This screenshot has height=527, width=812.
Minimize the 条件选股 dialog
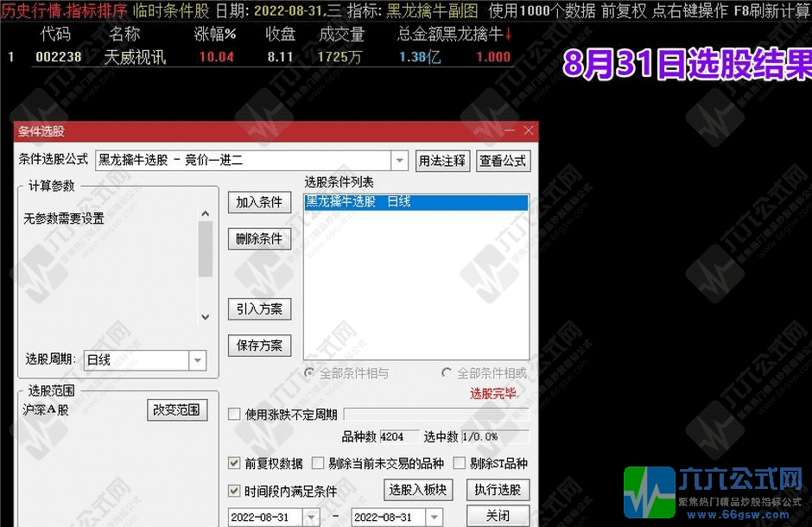[x=510, y=130]
